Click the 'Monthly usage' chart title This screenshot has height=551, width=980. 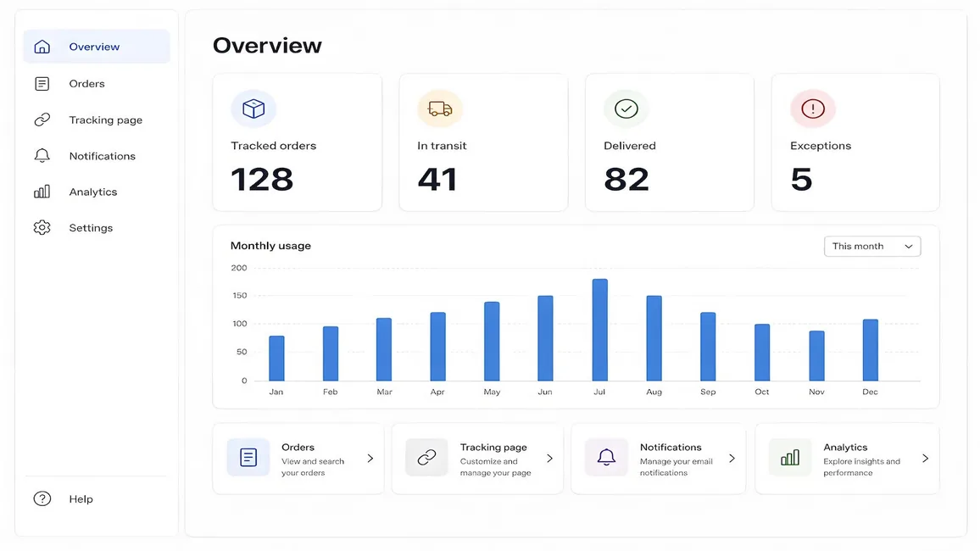point(270,246)
